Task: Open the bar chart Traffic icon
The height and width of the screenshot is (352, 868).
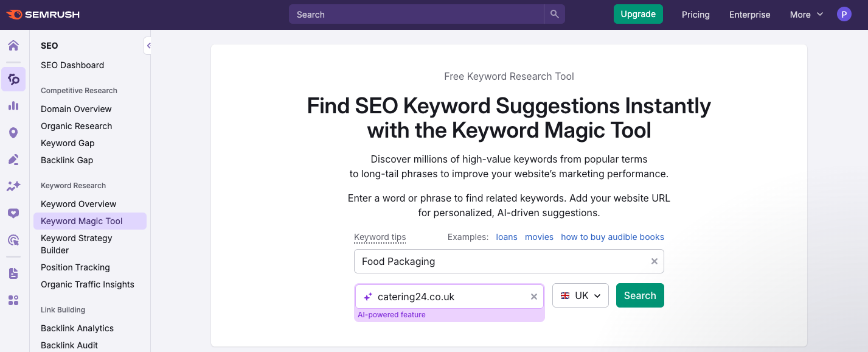Action: pyautogui.click(x=13, y=106)
